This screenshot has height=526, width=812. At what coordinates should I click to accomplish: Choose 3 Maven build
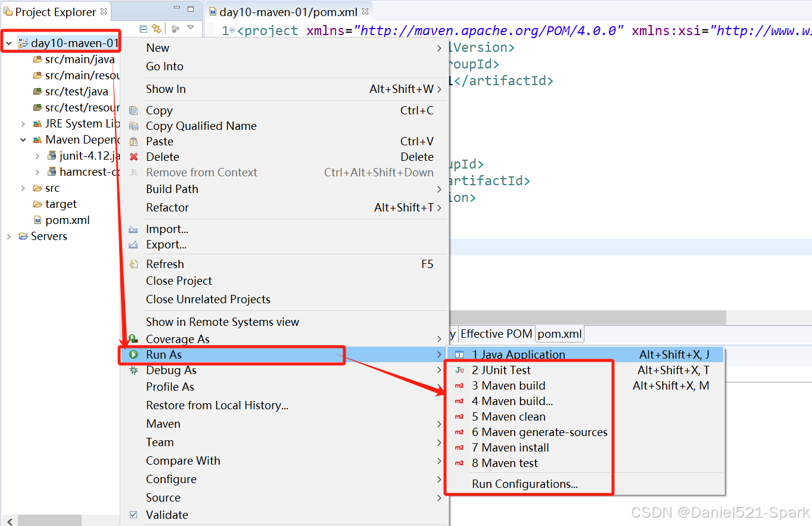[x=585, y=385]
